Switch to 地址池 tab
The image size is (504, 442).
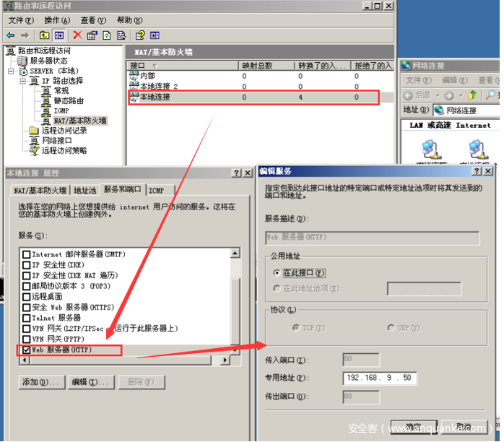[x=85, y=191]
